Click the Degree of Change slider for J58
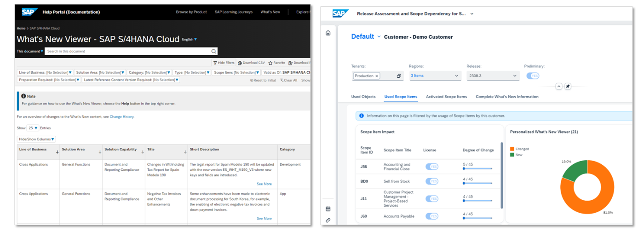 coord(477,169)
